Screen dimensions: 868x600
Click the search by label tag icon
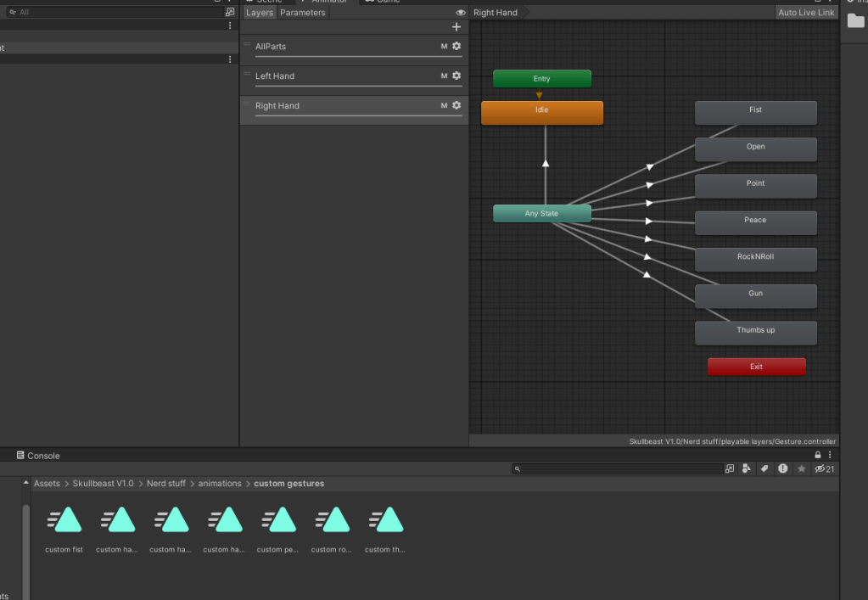764,468
